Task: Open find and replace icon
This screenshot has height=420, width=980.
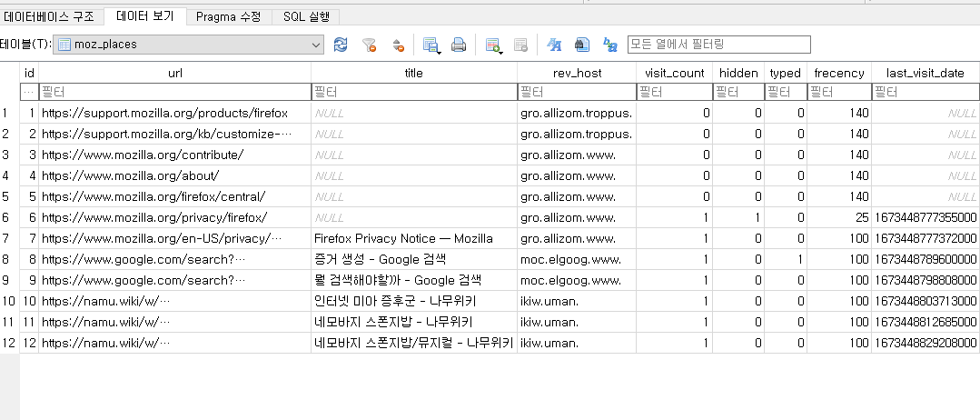Action: pyautogui.click(x=610, y=45)
